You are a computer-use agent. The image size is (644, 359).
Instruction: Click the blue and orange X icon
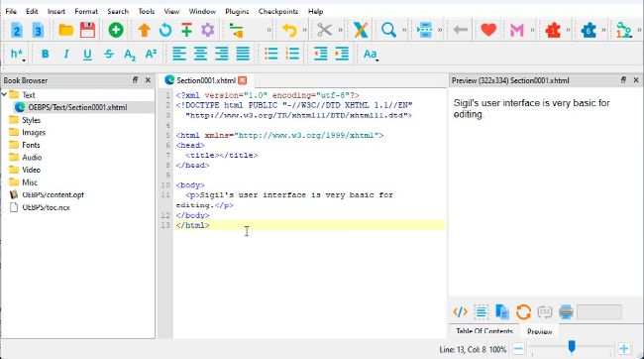coord(361,30)
